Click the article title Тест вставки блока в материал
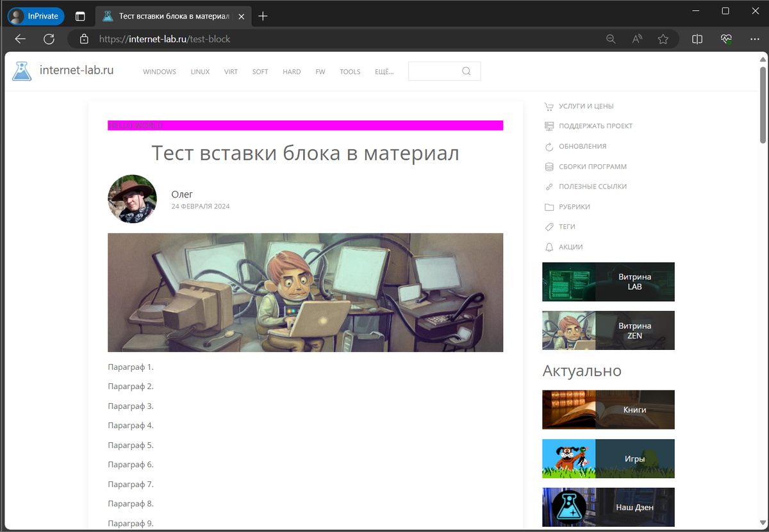 (x=305, y=153)
